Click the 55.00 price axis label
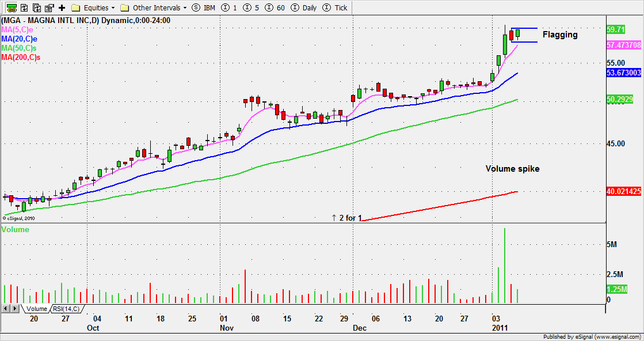This screenshot has height=341, width=644. point(617,62)
